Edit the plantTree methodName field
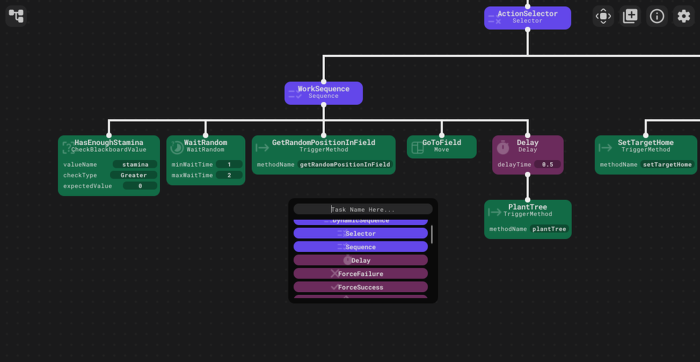 (549, 229)
